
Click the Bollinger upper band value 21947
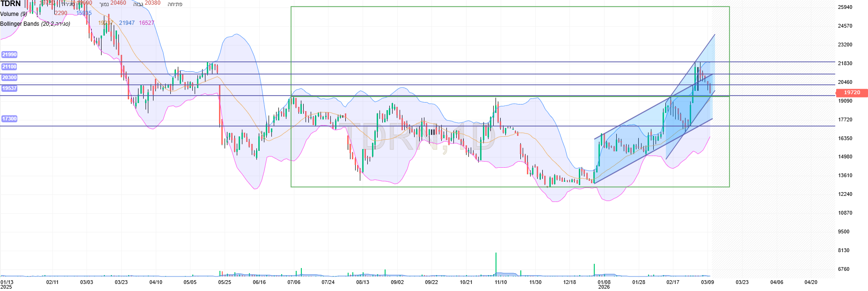[127, 23]
